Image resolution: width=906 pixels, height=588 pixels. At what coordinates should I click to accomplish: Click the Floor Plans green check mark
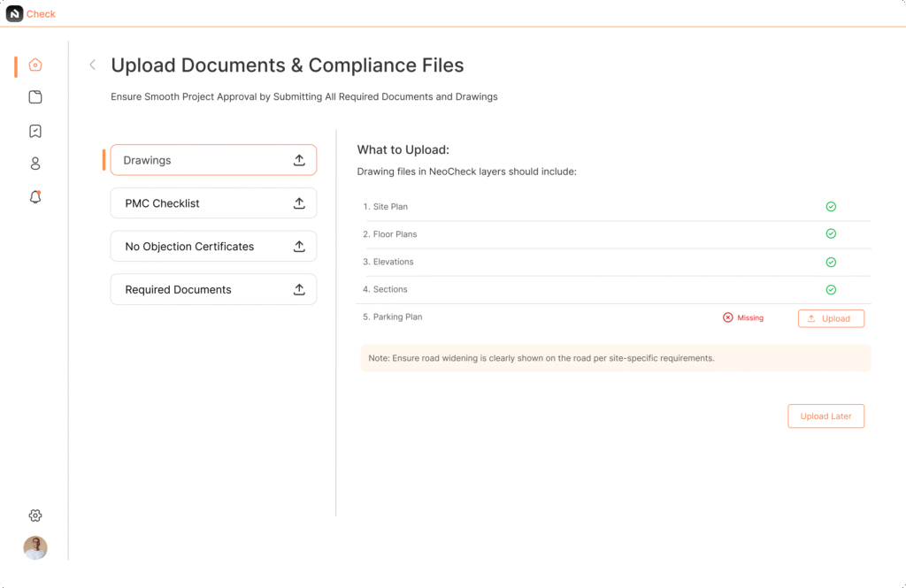(831, 234)
